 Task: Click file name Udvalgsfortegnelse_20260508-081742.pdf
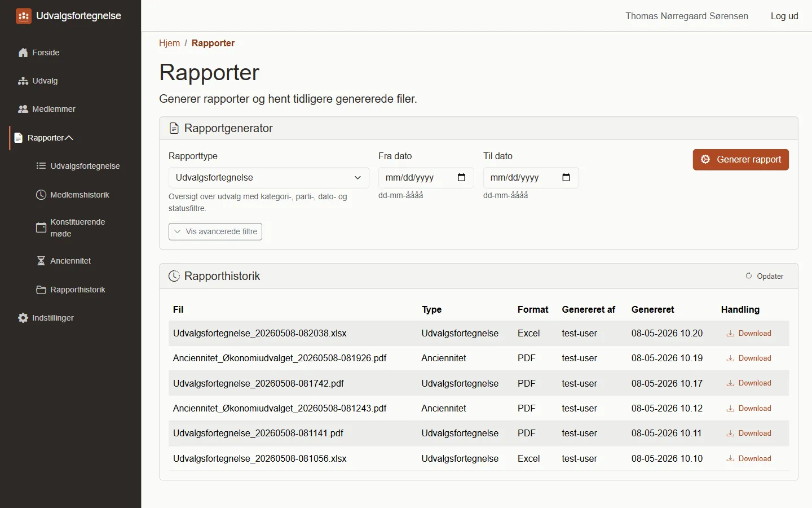(258, 383)
